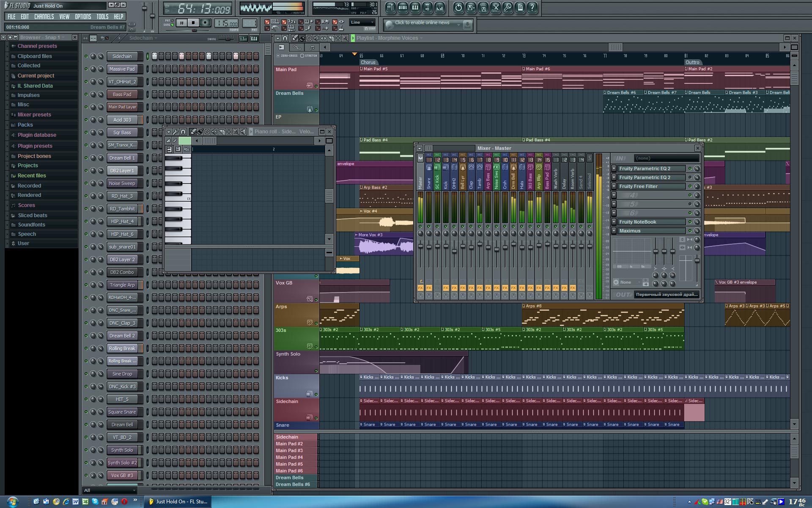Select the playlist pencil draw tool
Viewport: 812px width, 508px height.
point(295,38)
